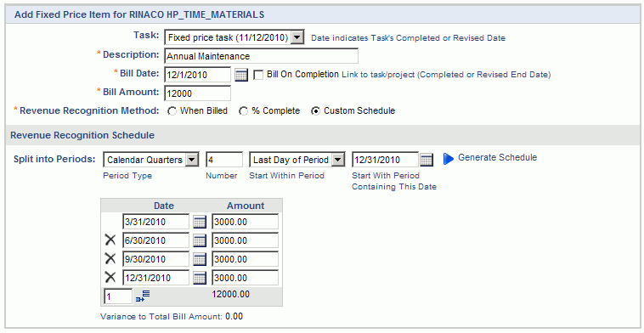
Task: Open the Last Day of Period dropdown
Action: pos(297,160)
